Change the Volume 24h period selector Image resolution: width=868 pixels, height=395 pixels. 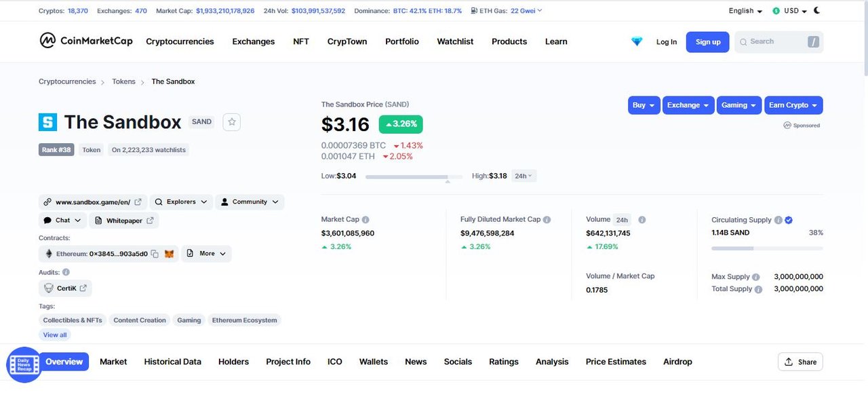(x=622, y=220)
